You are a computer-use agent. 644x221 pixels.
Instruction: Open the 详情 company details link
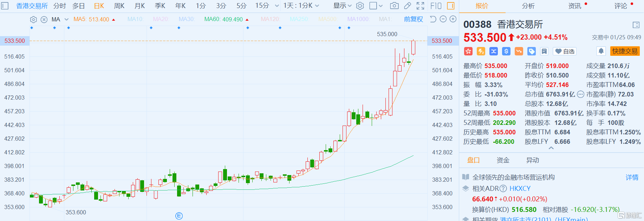click(632, 178)
